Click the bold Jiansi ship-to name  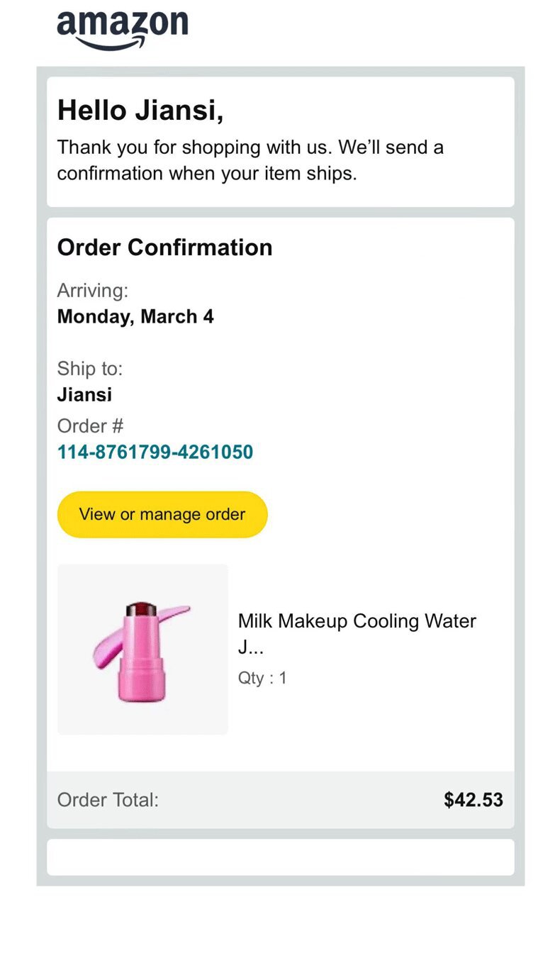point(84,395)
